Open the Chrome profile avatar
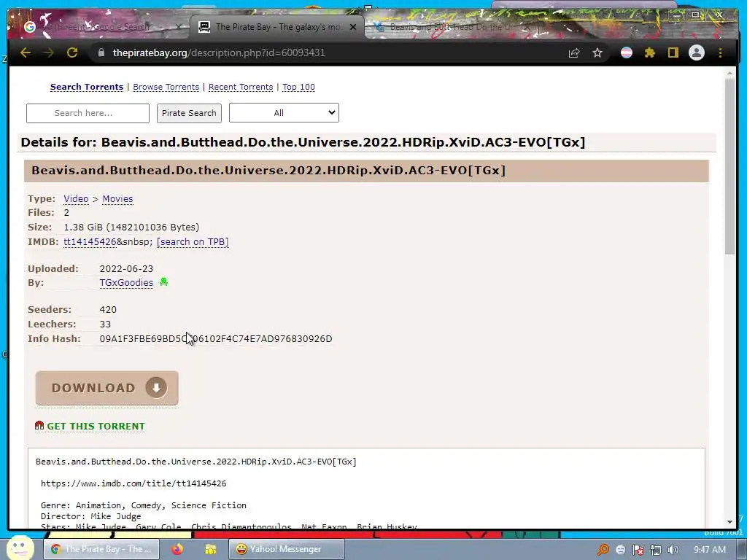The width and height of the screenshot is (747, 560). (697, 52)
